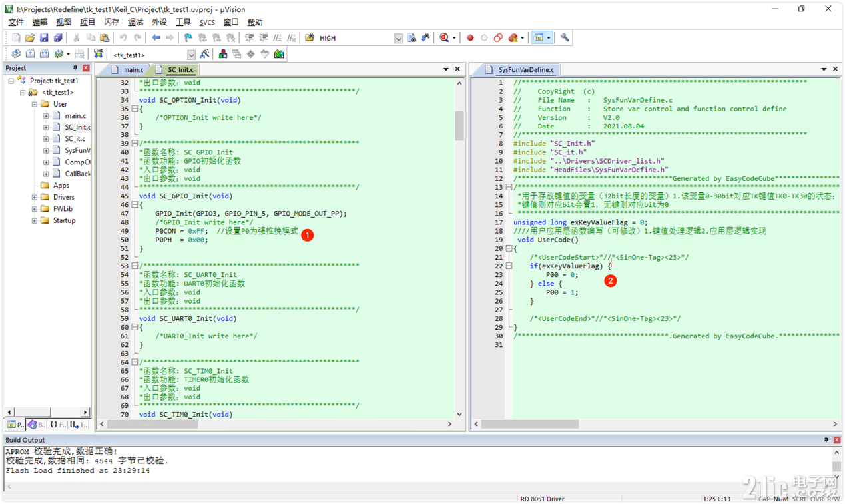Image resolution: width=845 pixels, height=504 pixels.
Task: Switch to the Books tab in Project panel
Action: [36, 425]
